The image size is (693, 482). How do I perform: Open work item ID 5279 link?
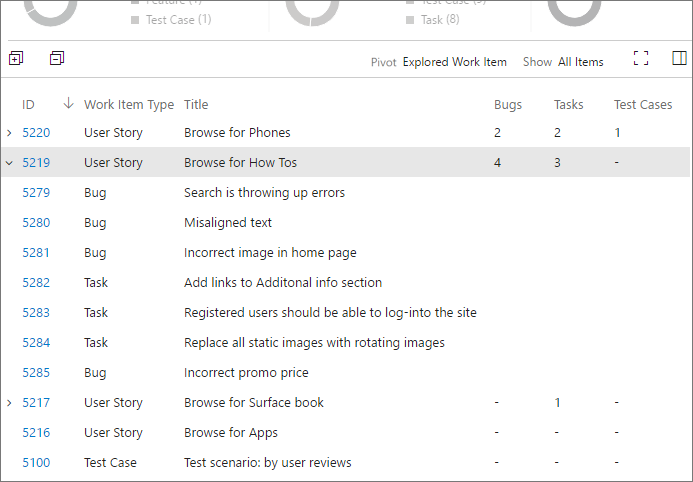click(x=36, y=193)
